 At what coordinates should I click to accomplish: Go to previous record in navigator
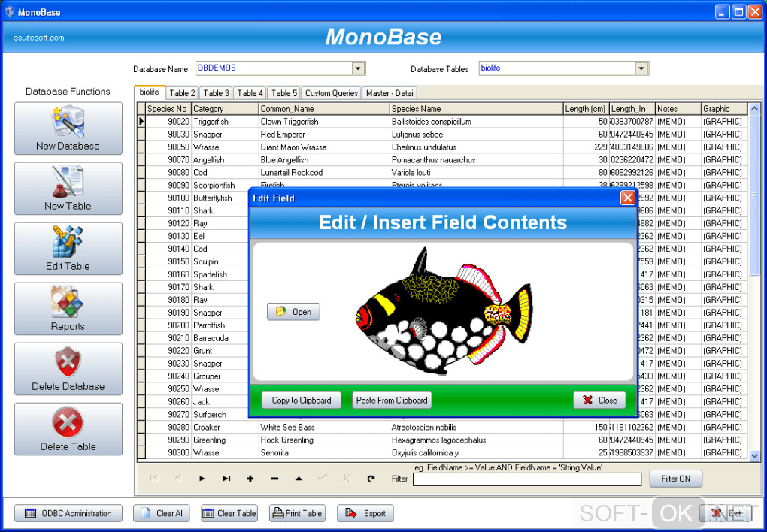[178, 479]
